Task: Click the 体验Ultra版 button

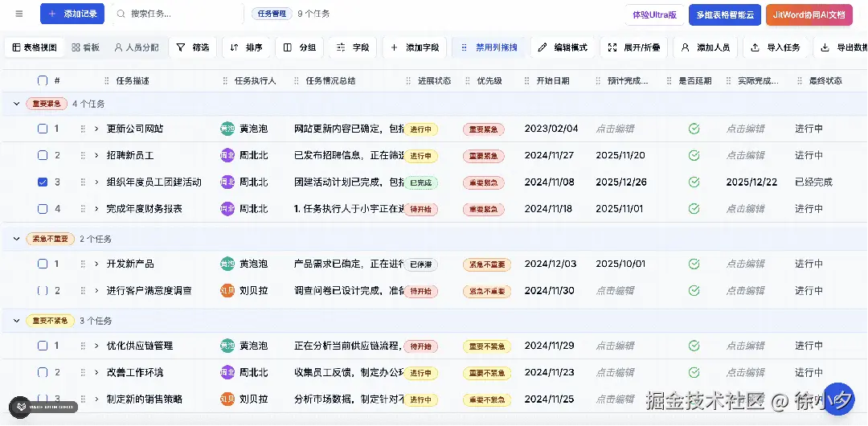Action: [x=655, y=15]
